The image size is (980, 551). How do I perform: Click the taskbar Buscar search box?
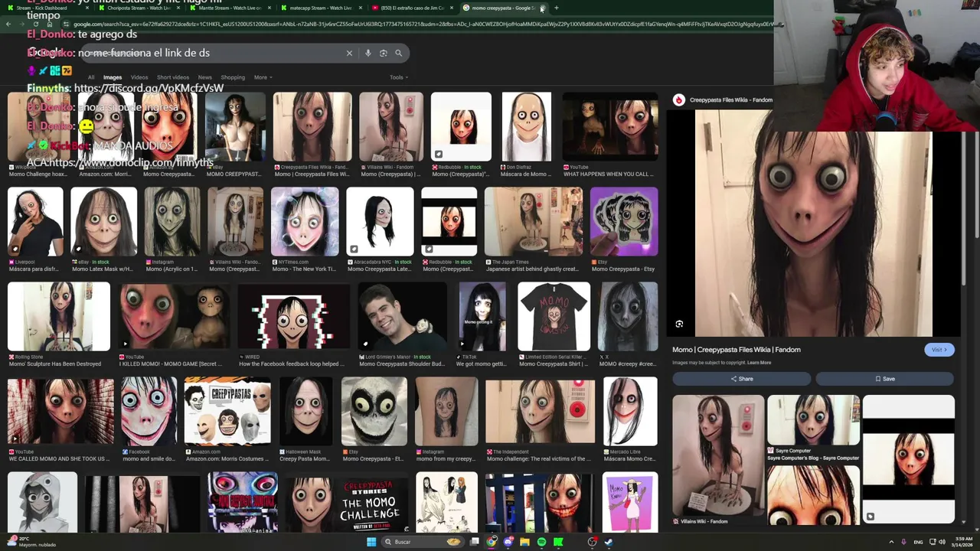[423, 542]
